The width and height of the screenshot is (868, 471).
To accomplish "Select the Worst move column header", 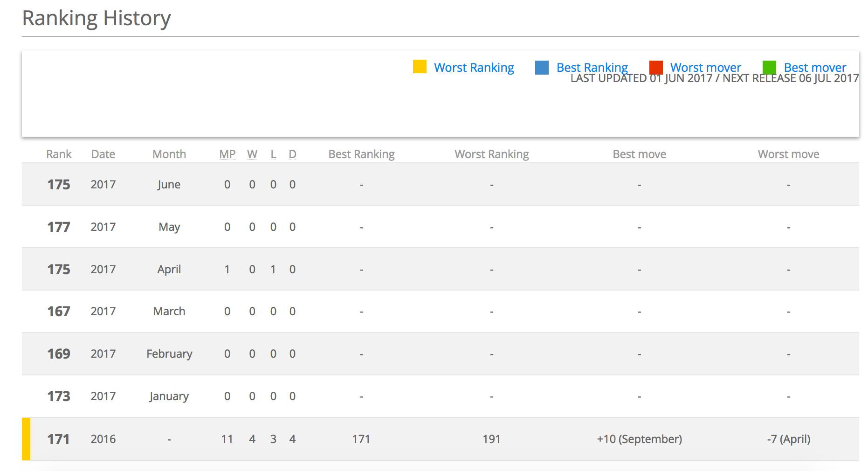I will point(788,154).
